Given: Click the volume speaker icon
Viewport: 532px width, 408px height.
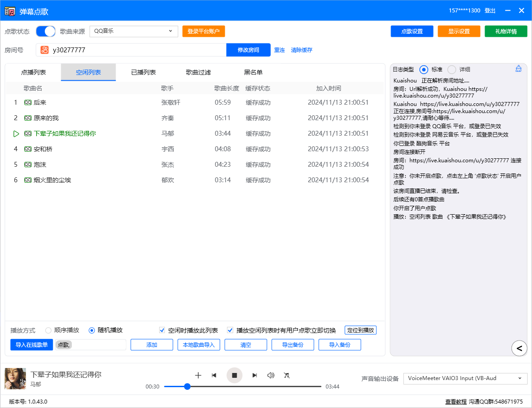Looking at the screenshot, I should 270,375.
